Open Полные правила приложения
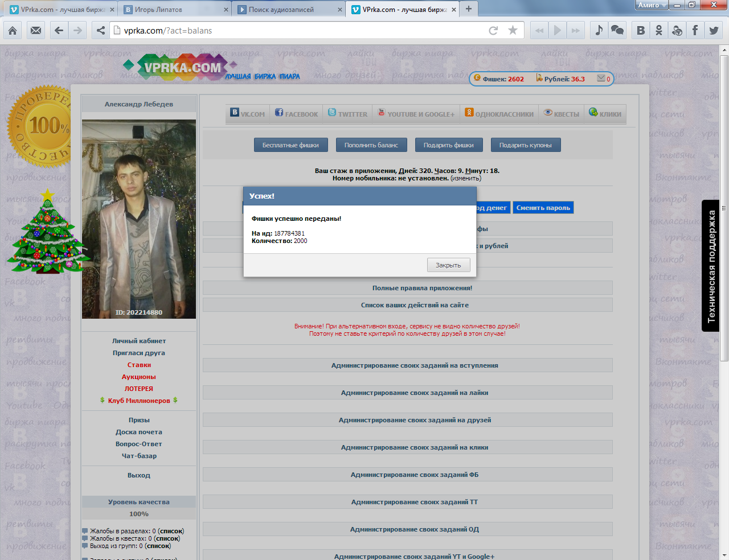The image size is (729, 560). (x=408, y=288)
